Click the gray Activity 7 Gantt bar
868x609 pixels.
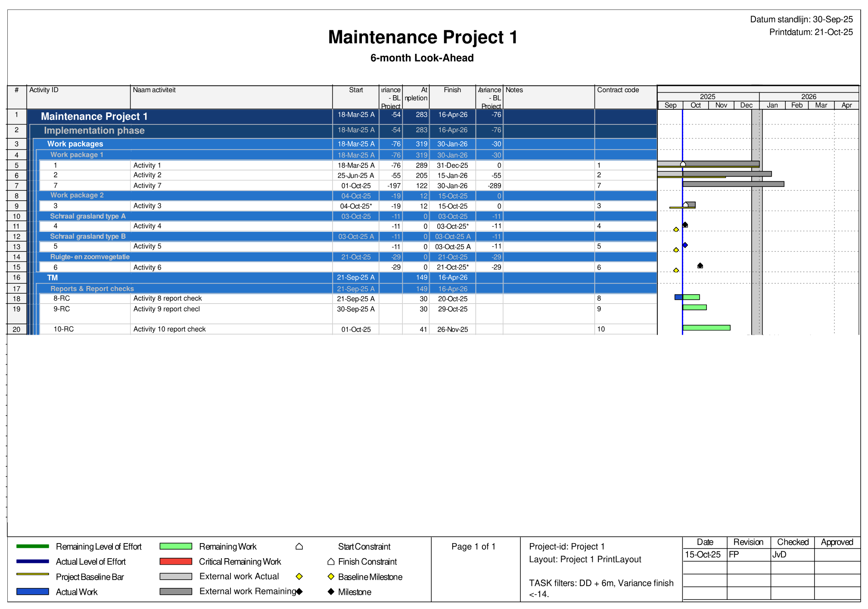pos(733,184)
